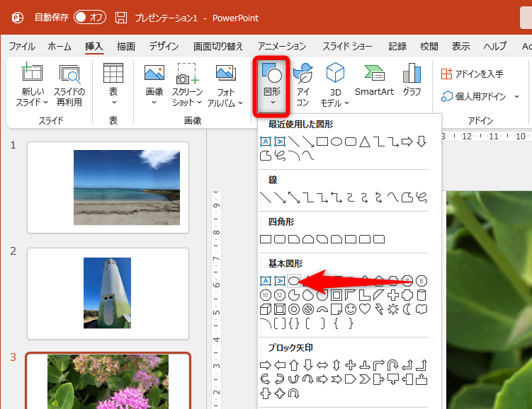Select slide 3 flowers thumbnail
Viewport: 532px width, 409px height.
(x=108, y=381)
